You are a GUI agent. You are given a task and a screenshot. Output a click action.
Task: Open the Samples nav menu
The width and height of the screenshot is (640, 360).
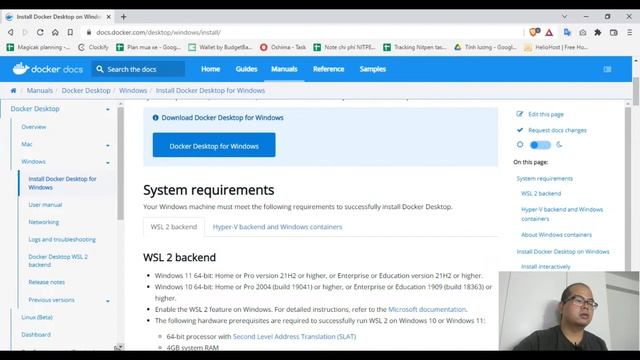click(373, 69)
